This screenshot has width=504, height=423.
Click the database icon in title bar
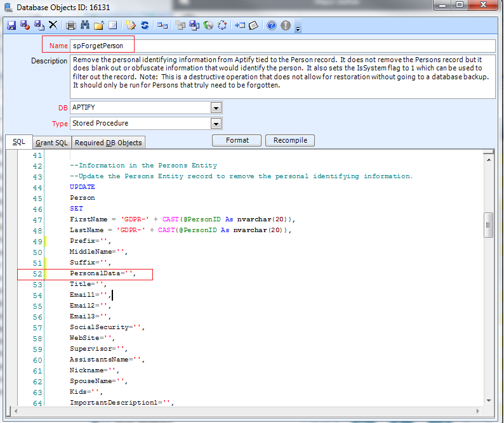[x=9, y=7]
